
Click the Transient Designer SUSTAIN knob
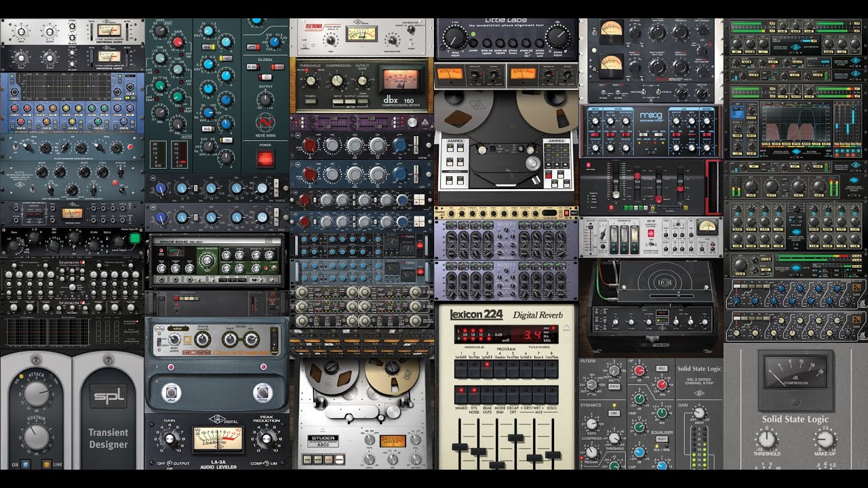pos(37,437)
